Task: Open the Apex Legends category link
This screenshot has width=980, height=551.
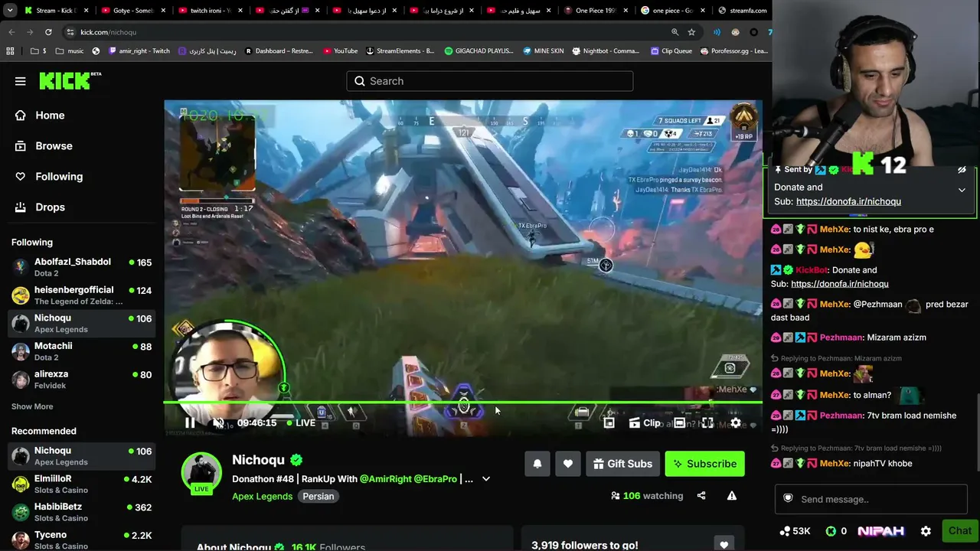Action: (x=262, y=496)
